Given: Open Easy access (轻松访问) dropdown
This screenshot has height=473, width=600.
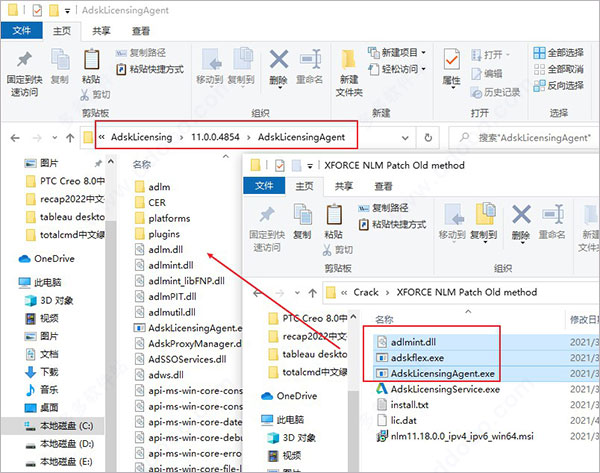Looking at the screenshot, I should (x=397, y=69).
